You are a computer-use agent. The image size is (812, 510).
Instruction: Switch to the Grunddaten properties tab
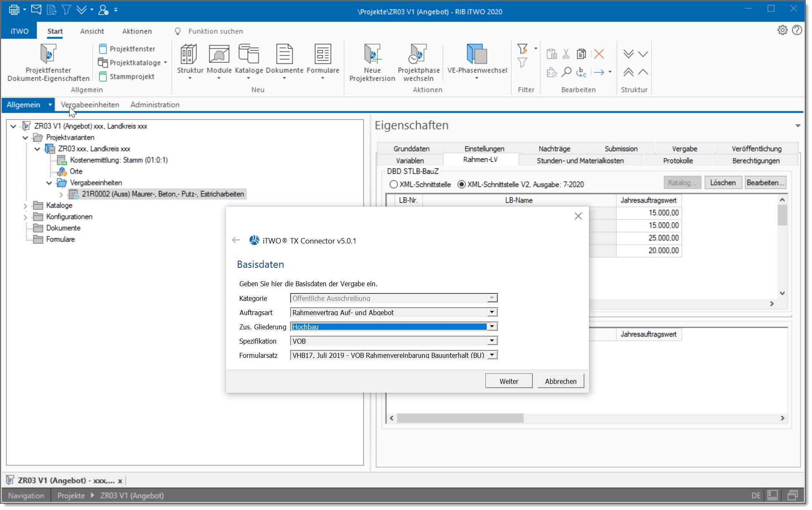point(411,149)
